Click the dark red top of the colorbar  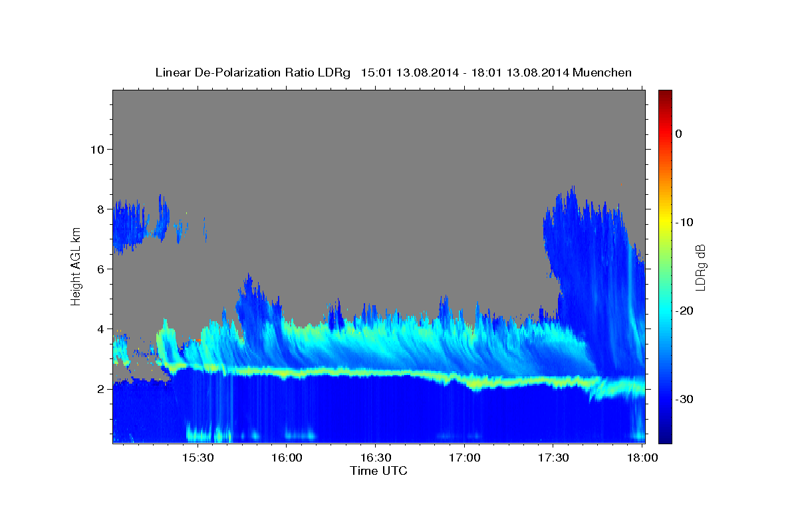coord(665,94)
